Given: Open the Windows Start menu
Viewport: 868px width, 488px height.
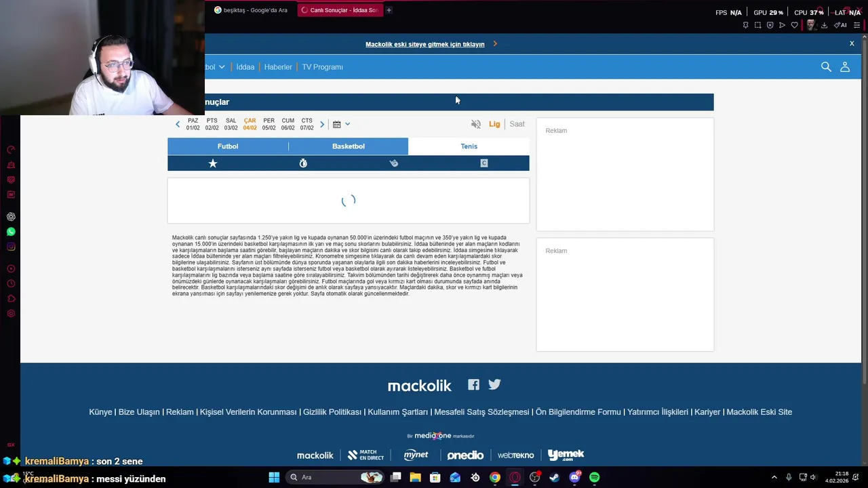Looking at the screenshot, I should [x=274, y=477].
